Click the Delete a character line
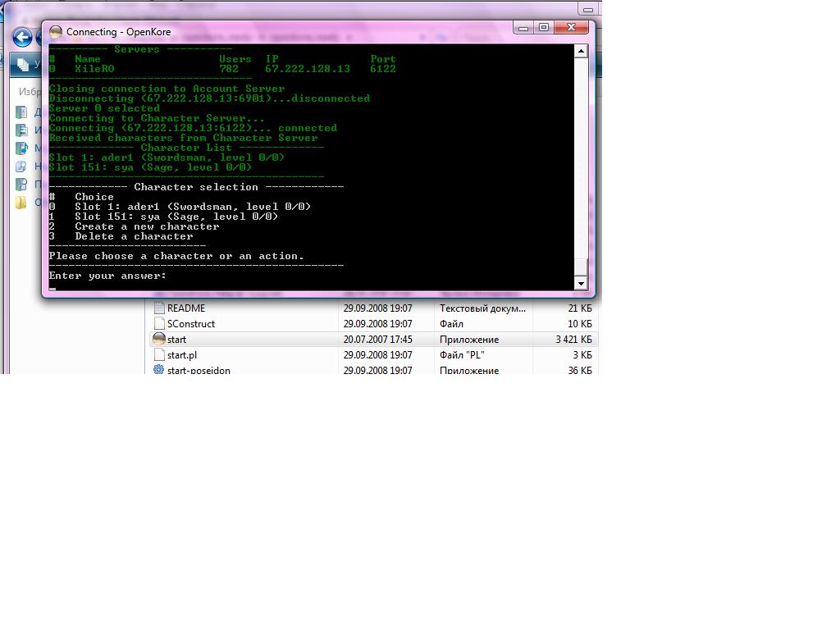Viewport: 840px width, 630px height. click(x=121, y=236)
